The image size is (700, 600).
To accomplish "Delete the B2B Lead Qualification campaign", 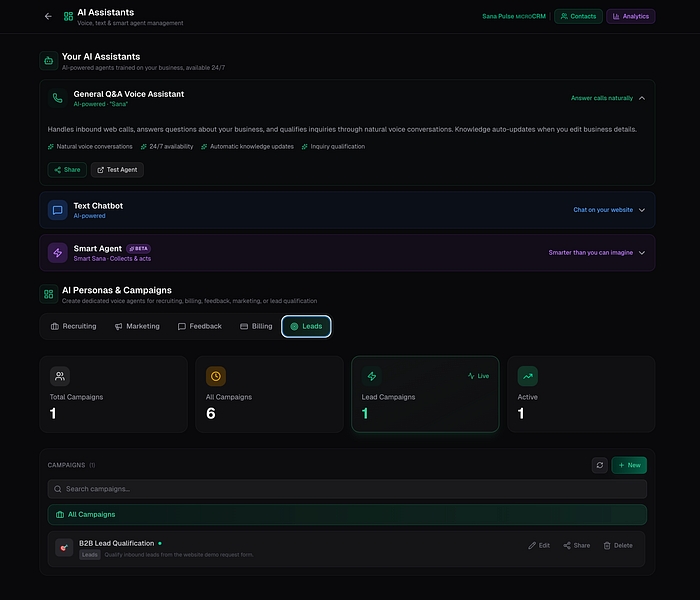I will pyautogui.click(x=618, y=546).
